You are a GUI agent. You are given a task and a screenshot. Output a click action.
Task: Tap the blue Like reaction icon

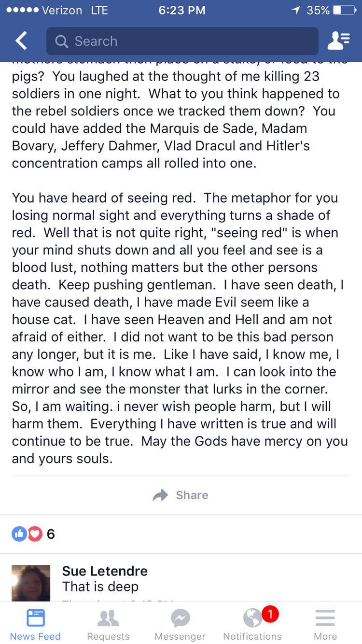(19, 534)
